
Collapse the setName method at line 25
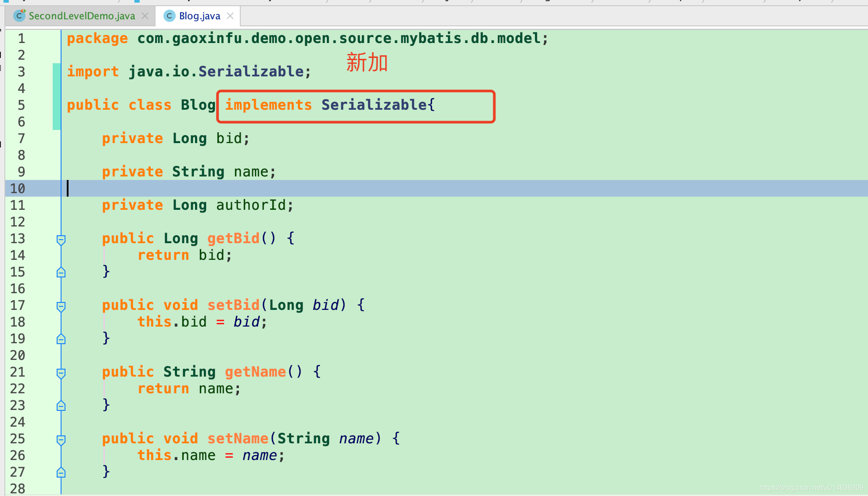(61, 439)
